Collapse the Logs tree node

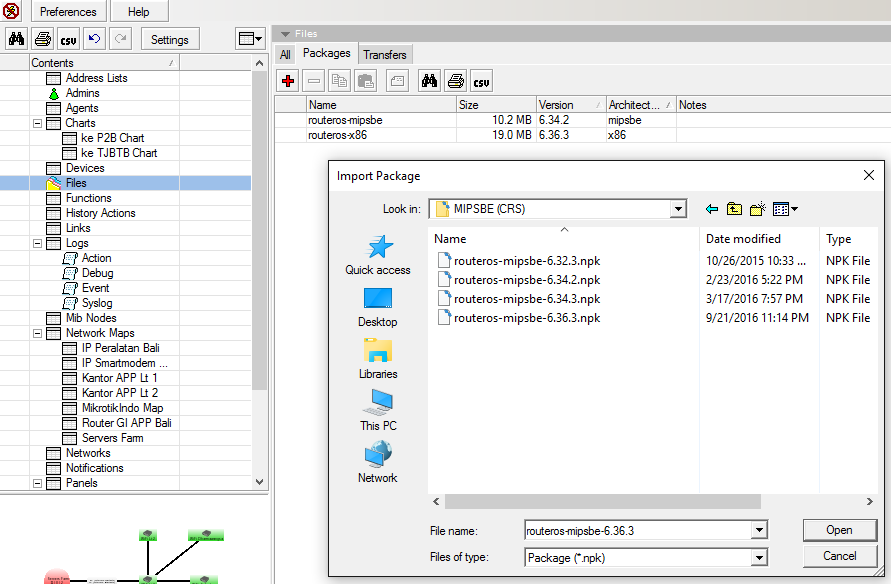click(38, 243)
